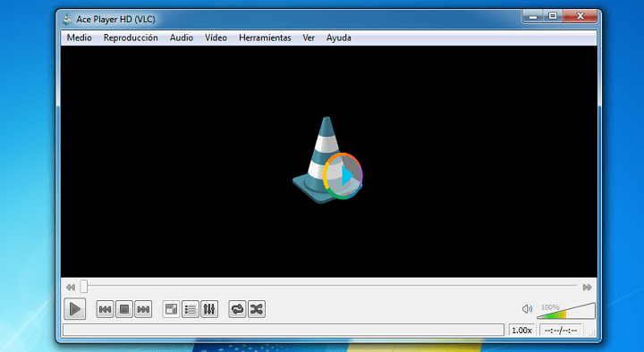Adjust the 100% volume slider

pyautogui.click(x=566, y=311)
